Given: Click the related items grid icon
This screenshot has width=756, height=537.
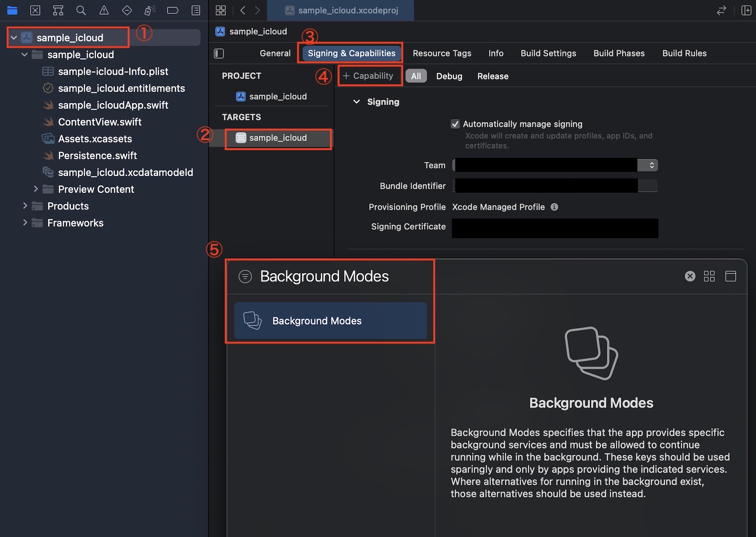Looking at the screenshot, I should pos(220,10).
